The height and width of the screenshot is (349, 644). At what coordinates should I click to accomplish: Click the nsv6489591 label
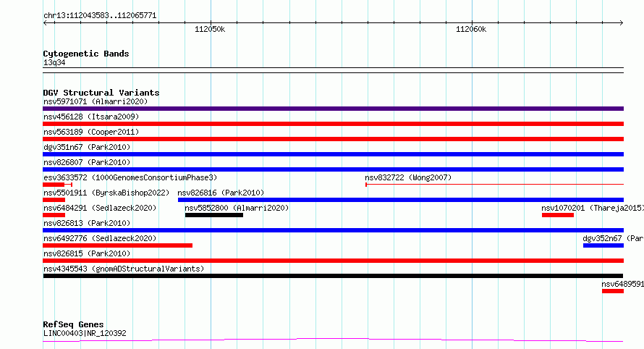coord(622,284)
